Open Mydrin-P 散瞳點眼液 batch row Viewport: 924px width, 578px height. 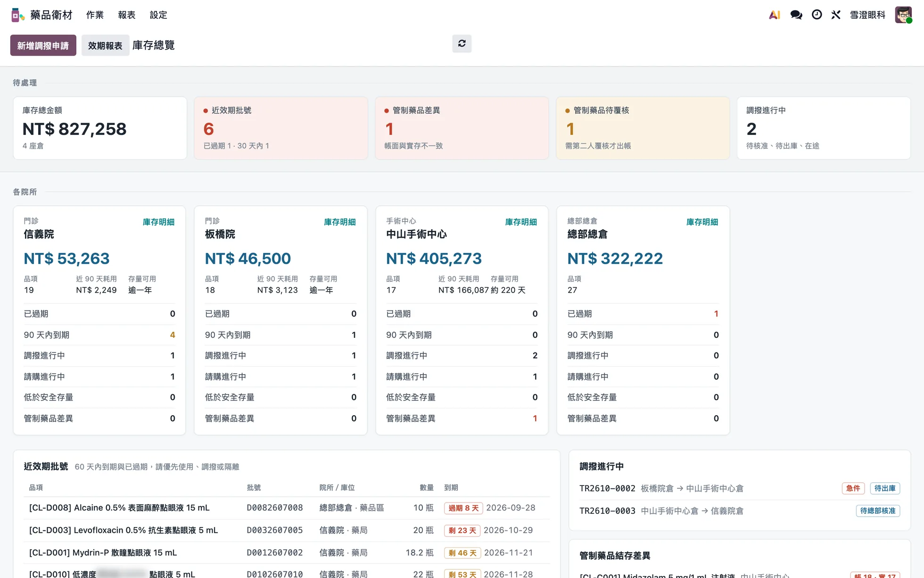[x=287, y=553]
